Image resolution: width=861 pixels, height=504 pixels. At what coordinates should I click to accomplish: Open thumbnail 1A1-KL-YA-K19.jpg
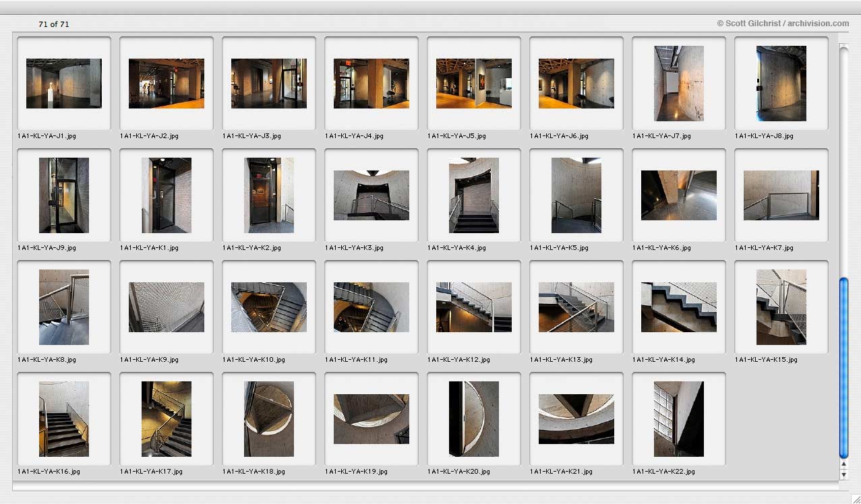pyautogui.click(x=372, y=419)
